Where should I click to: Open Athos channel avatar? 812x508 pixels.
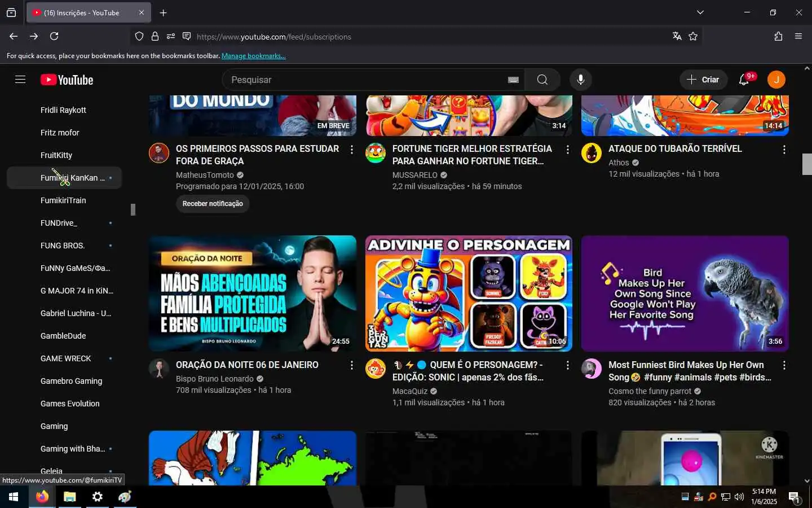click(592, 153)
